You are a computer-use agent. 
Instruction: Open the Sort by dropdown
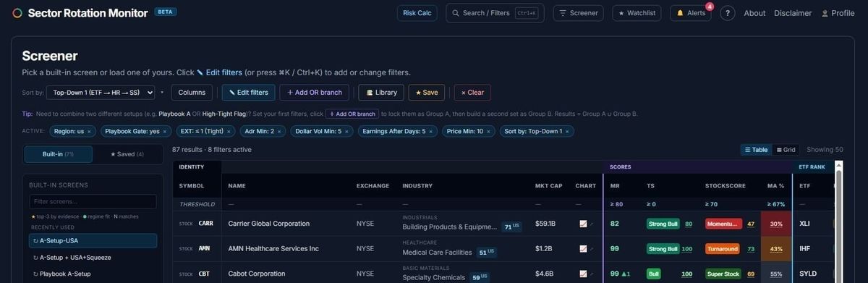point(101,93)
